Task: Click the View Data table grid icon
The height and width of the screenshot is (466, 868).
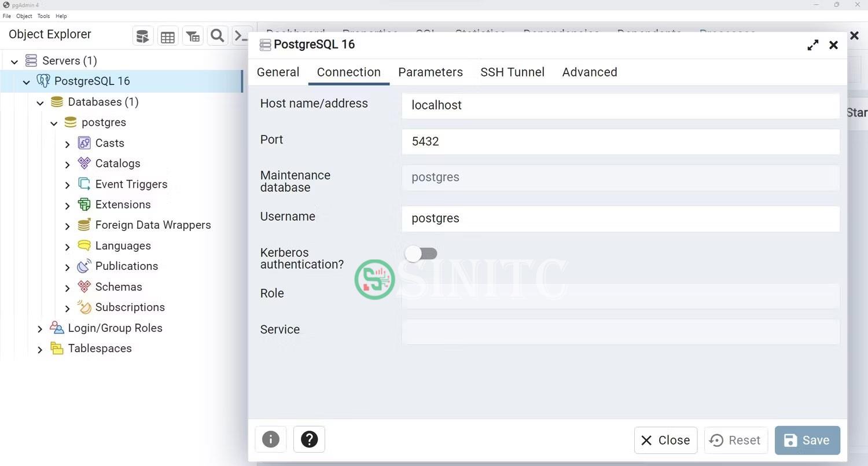Action: coord(168,36)
